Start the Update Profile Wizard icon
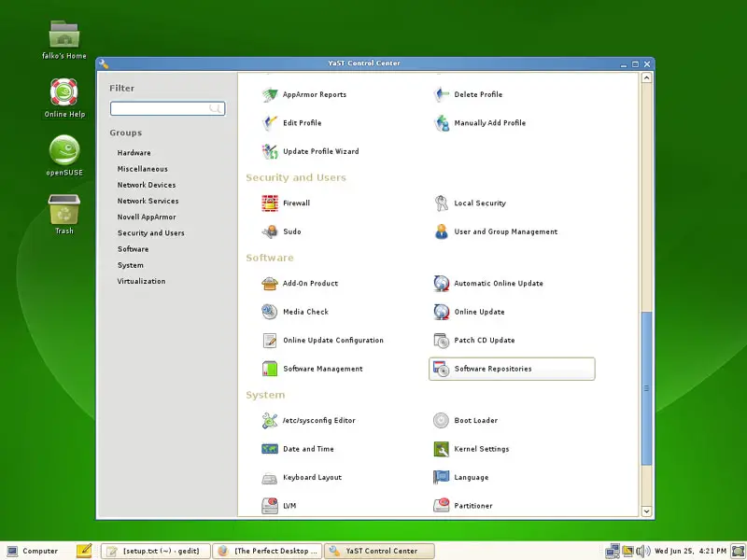Screen dimensions: 747x560 click(270, 151)
